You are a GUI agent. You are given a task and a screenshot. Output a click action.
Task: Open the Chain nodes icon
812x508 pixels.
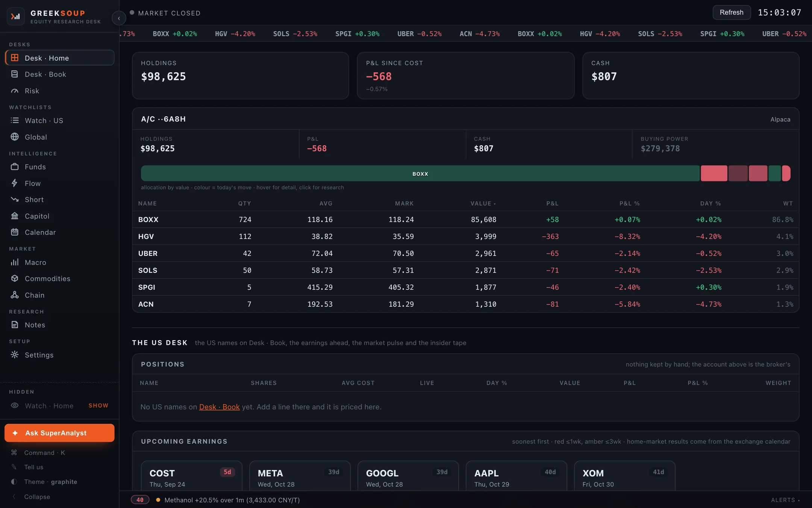(x=15, y=295)
